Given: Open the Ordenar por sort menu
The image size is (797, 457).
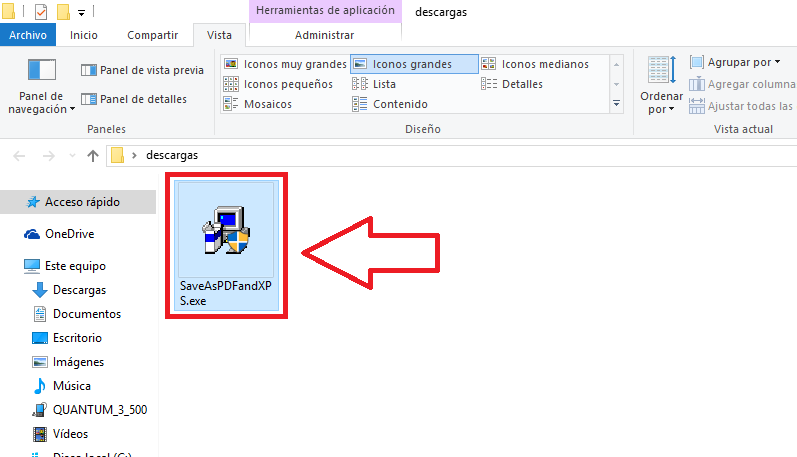Looking at the screenshot, I should pos(661,85).
